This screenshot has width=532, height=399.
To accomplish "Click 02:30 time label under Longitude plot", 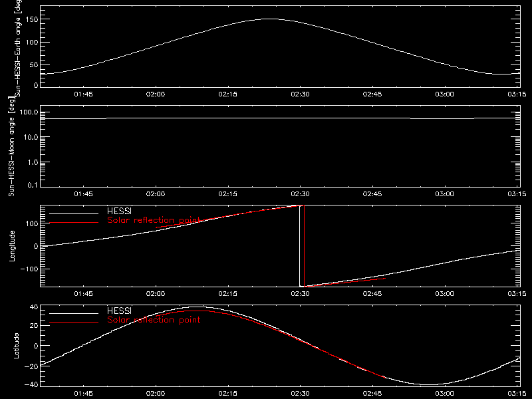I will tap(301, 294).
